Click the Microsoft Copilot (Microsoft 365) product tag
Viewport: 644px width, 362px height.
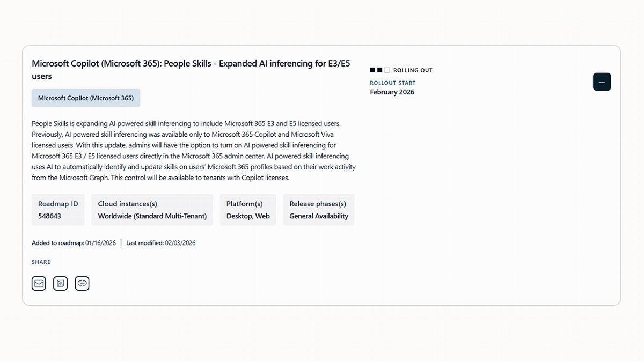pos(86,98)
